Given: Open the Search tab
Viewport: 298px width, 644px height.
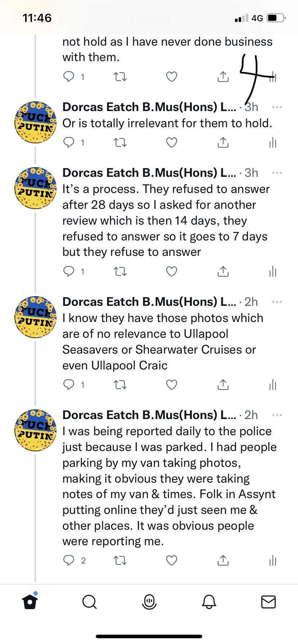Looking at the screenshot, I should [89, 602].
